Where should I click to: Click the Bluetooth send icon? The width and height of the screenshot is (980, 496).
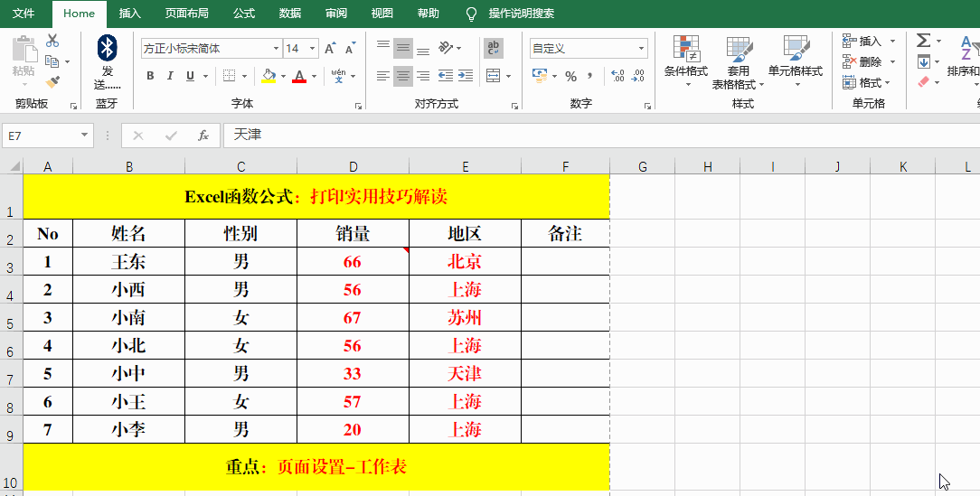point(107,48)
